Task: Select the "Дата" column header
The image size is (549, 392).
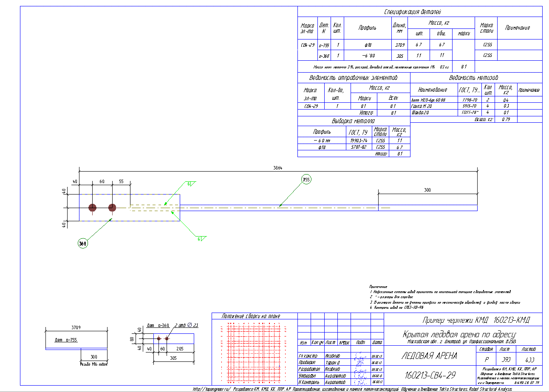Action: 377,342
